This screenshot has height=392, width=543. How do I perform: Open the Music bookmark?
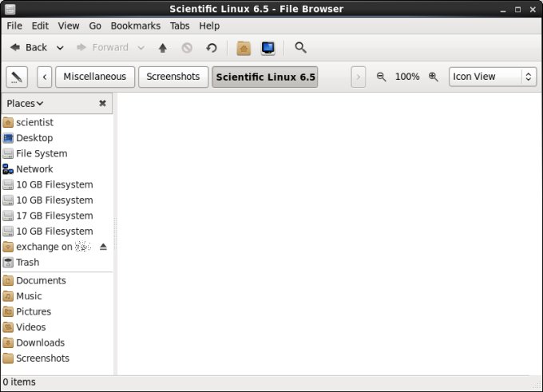(x=57, y=296)
